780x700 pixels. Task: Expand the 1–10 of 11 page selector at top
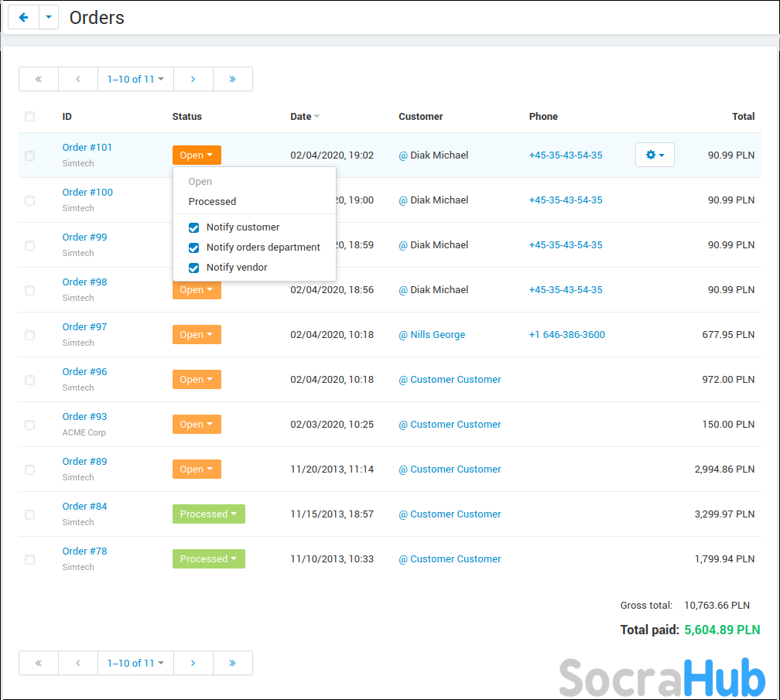(135, 79)
